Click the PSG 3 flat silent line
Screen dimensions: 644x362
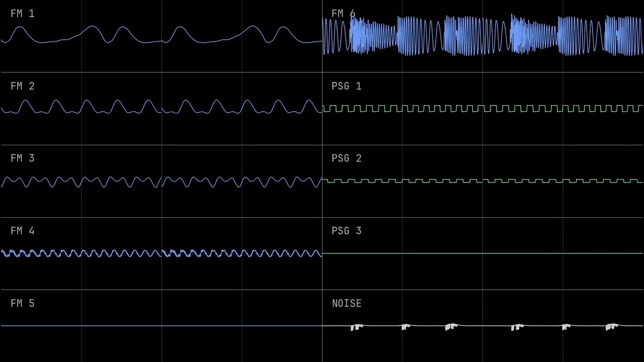pyautogui.click(x=482, y=253)
